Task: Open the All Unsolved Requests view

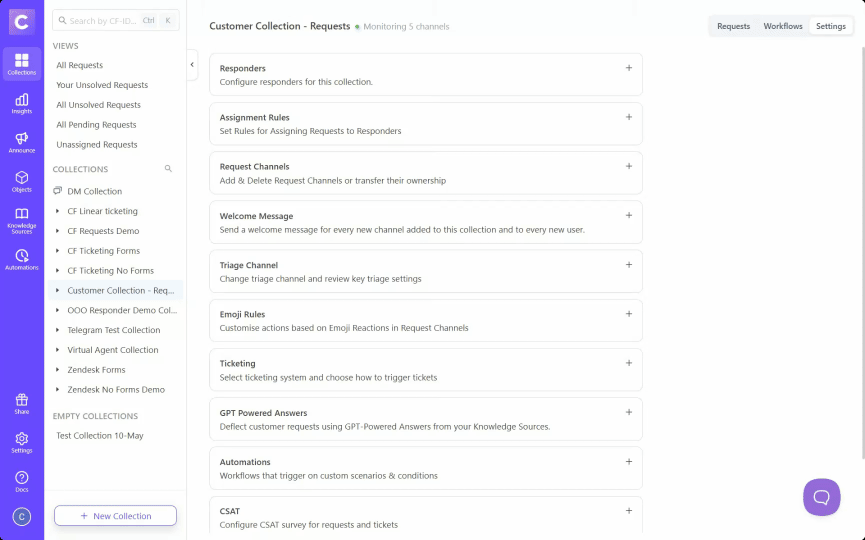Action: click(x=98, y=105)
